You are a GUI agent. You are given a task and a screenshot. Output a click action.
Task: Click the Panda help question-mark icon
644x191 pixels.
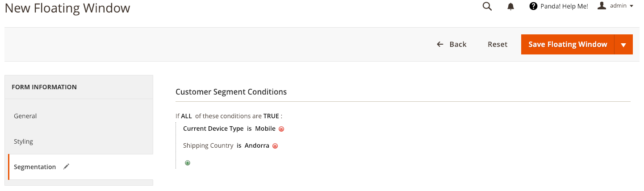[x=533, y=6]
